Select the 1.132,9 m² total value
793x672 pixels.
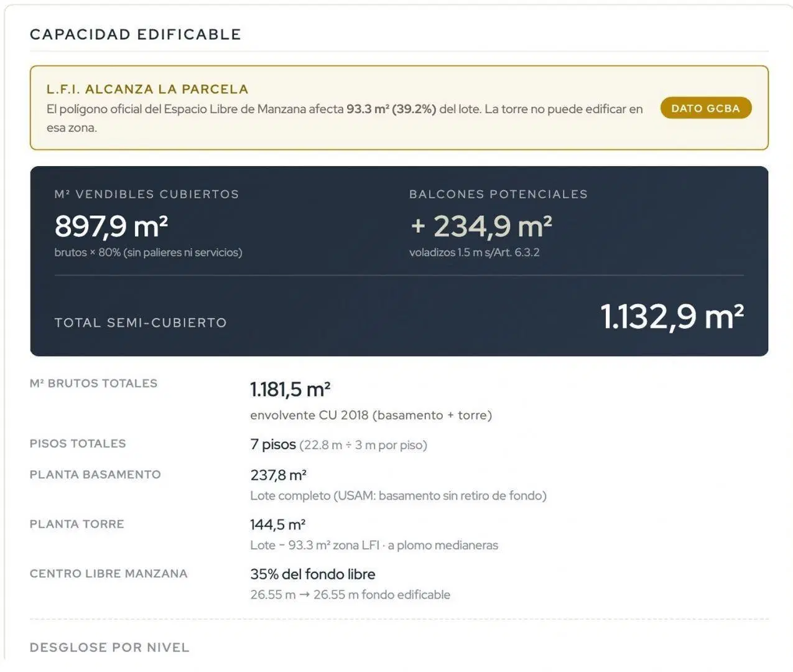pos(672,316)
